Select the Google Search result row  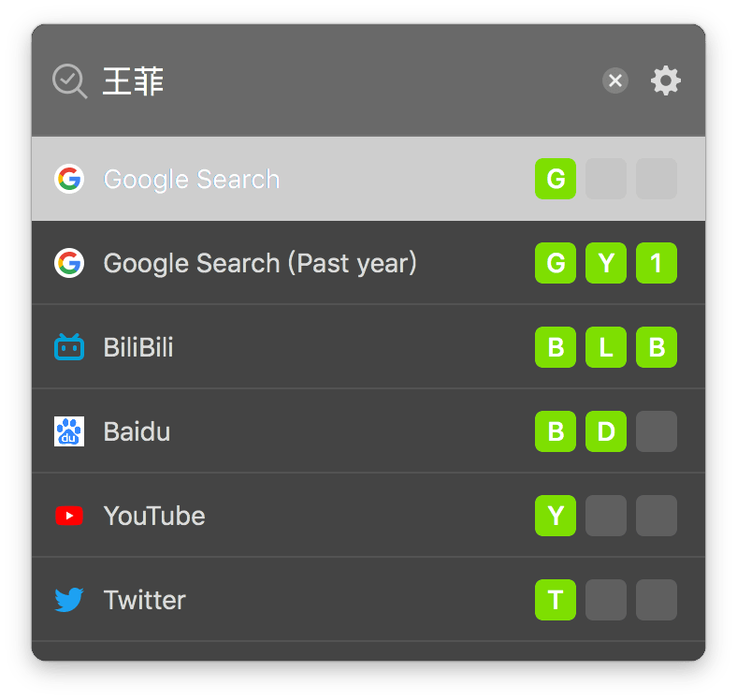pos(368,179)
